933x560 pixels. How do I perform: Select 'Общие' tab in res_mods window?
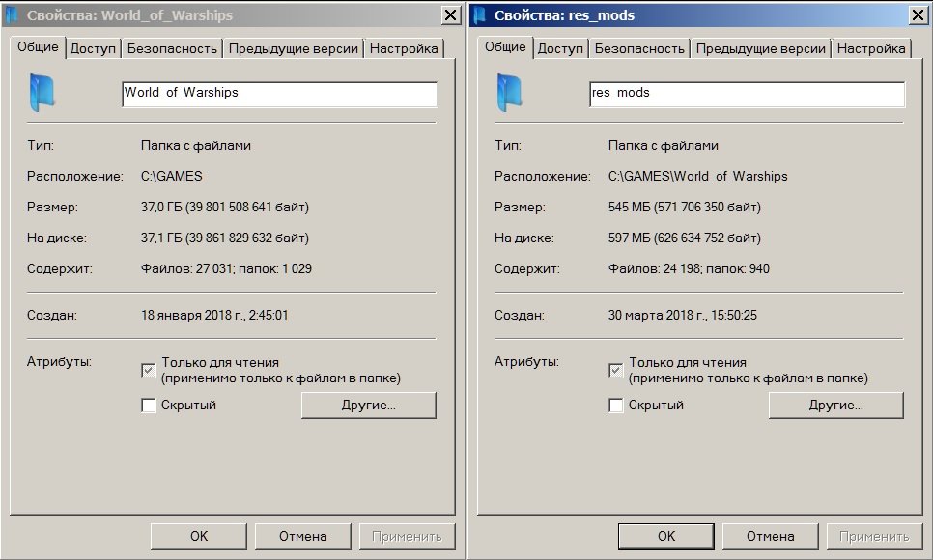tap(505, 47)
